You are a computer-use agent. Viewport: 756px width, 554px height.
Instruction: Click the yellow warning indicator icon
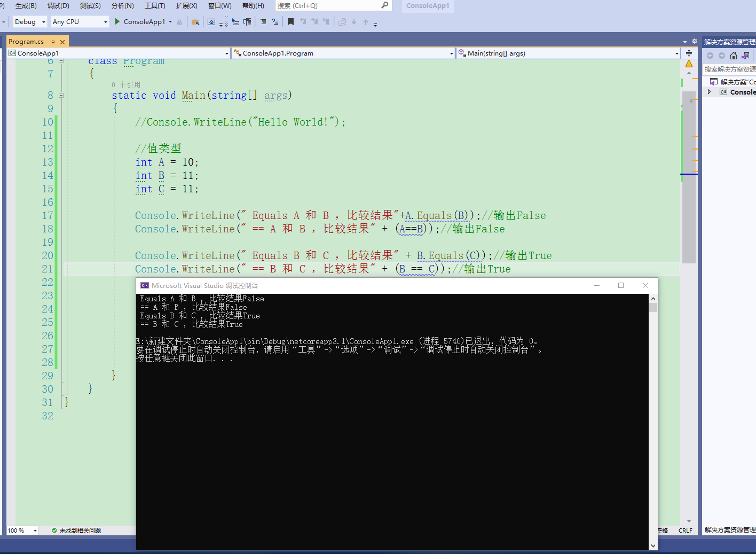click(689, 64)
